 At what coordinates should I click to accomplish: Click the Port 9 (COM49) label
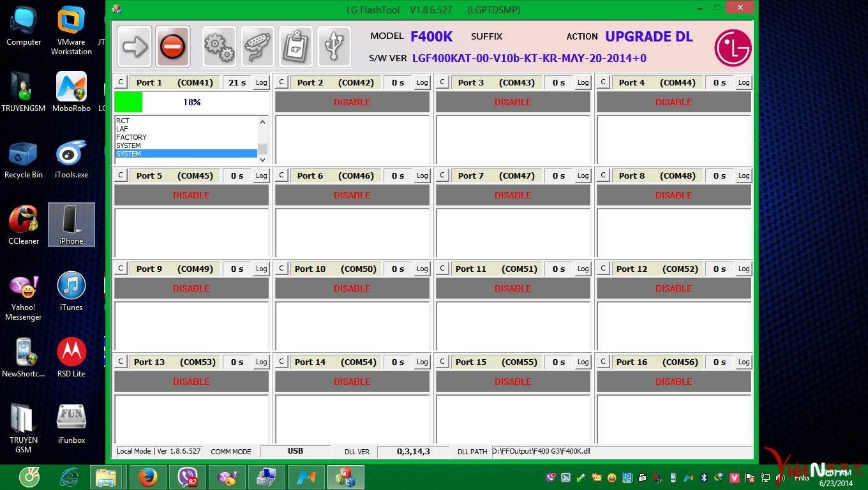point(175,269)
